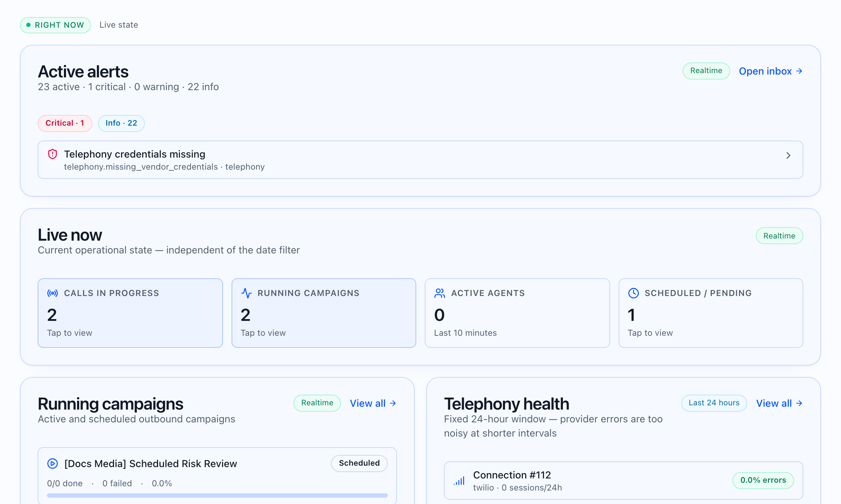This screenshot has height=504, width=841.
Task: Click the Active Agents people icon
Action: (x=440, y=293)
